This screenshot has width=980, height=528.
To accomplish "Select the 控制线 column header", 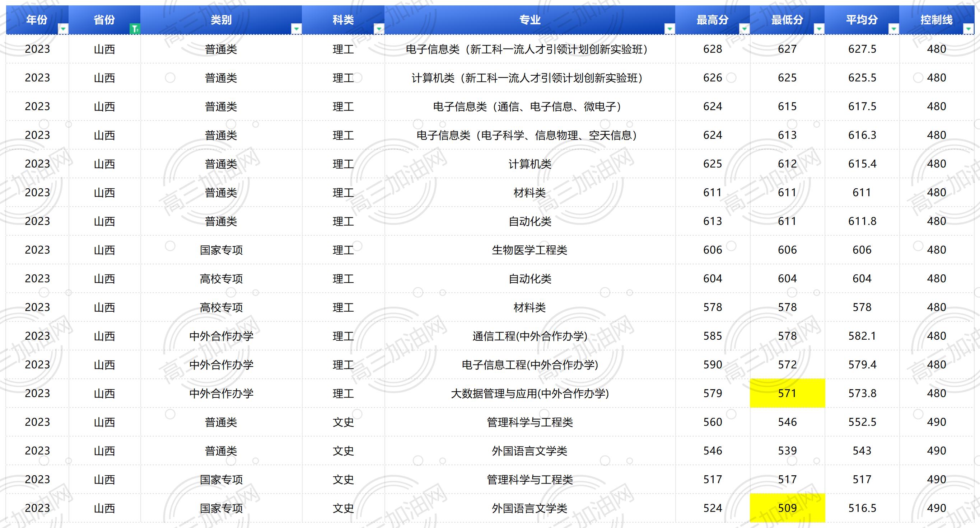I will [937, 20].
